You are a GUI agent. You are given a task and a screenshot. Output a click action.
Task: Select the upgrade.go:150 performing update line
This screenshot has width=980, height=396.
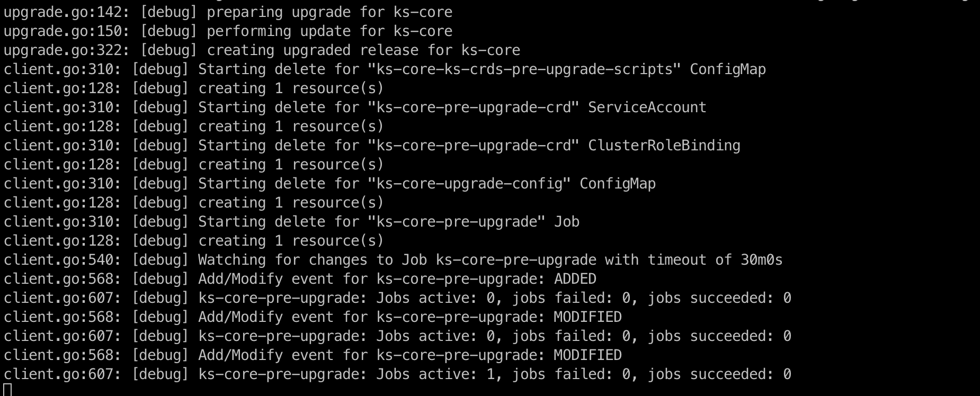[x=228, y=31]
